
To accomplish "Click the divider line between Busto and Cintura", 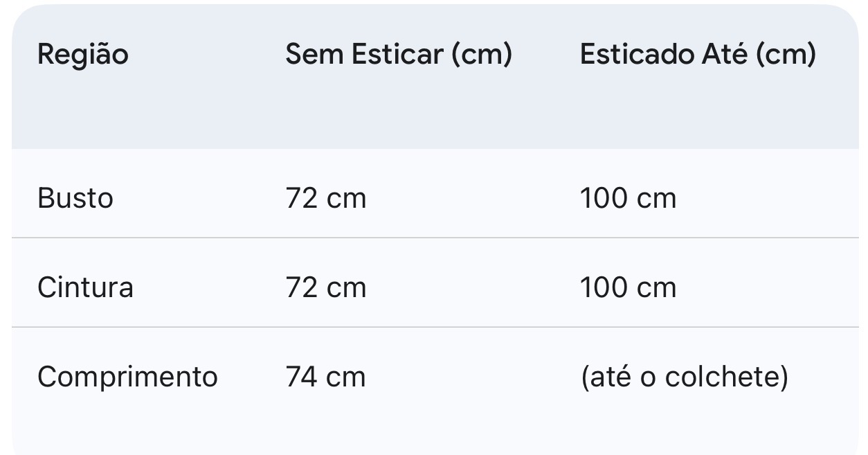I will click(x=435, y=238).
